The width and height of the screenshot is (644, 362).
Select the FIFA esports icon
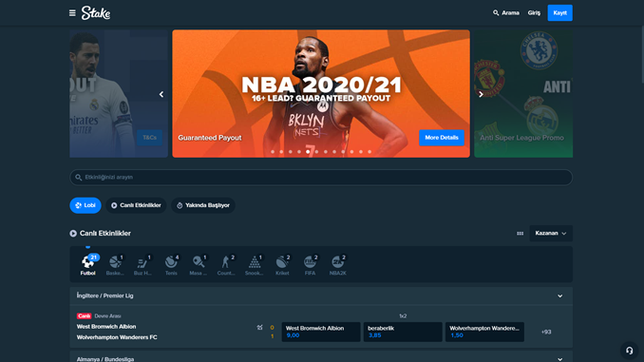point(310,265)
